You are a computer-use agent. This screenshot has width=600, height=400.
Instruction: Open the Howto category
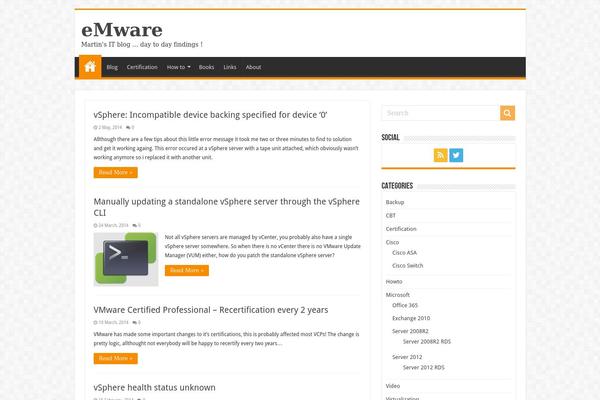point(394,282)
